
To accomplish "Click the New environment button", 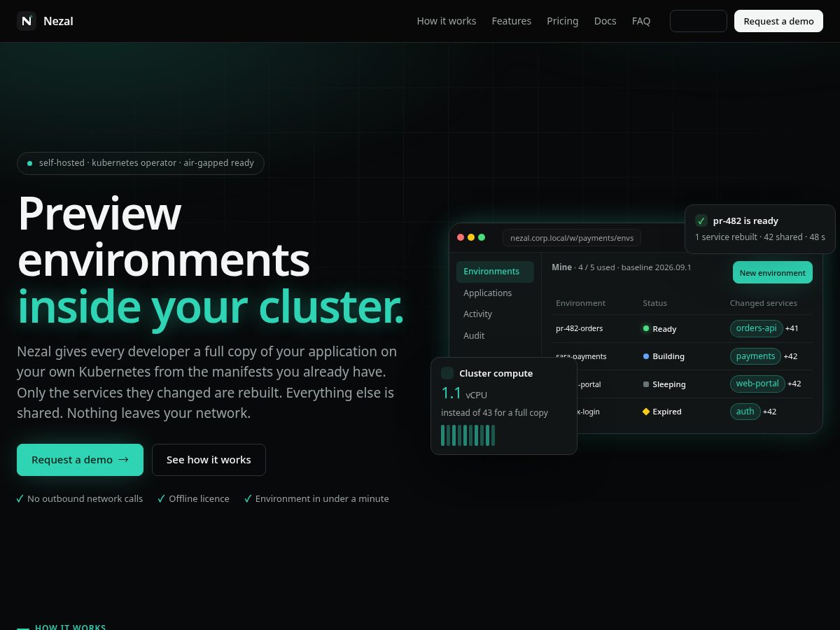I will click(773, 273).
